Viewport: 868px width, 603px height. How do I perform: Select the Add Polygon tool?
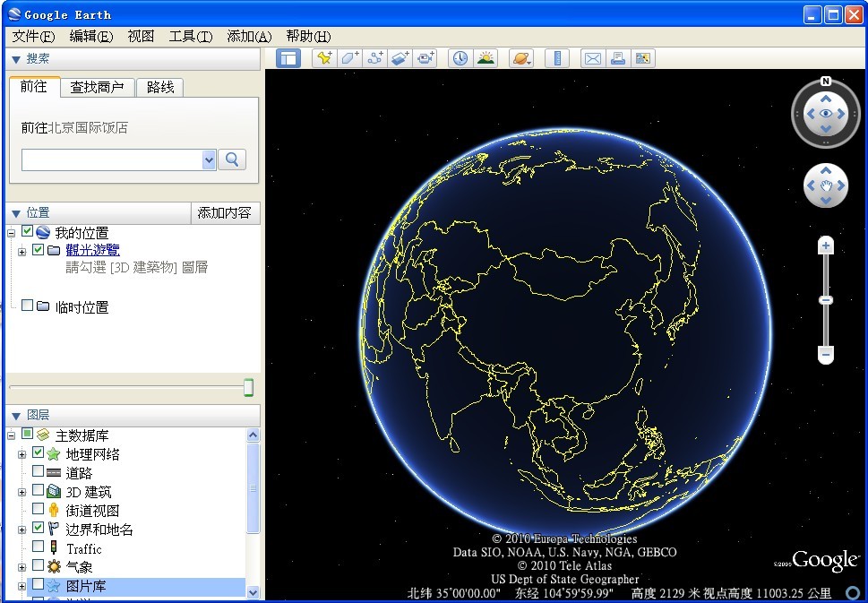[x=350, y=58]
